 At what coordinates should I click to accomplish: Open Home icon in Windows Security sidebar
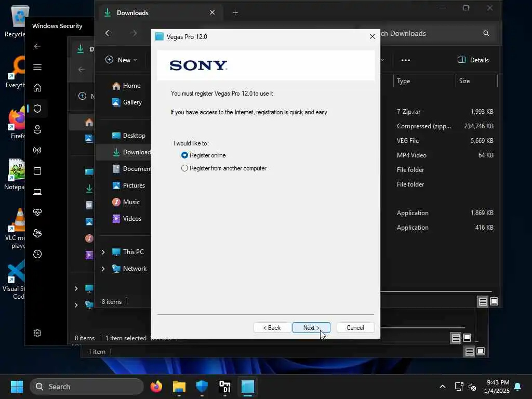pos(37,88)
